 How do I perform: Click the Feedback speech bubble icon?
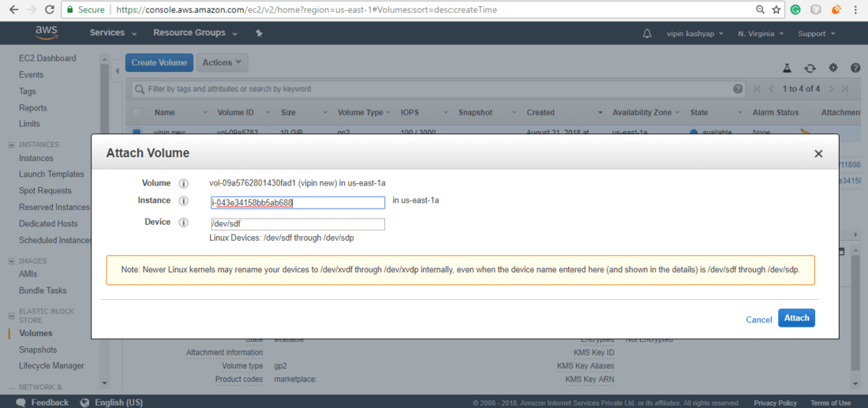coord(21,402)
